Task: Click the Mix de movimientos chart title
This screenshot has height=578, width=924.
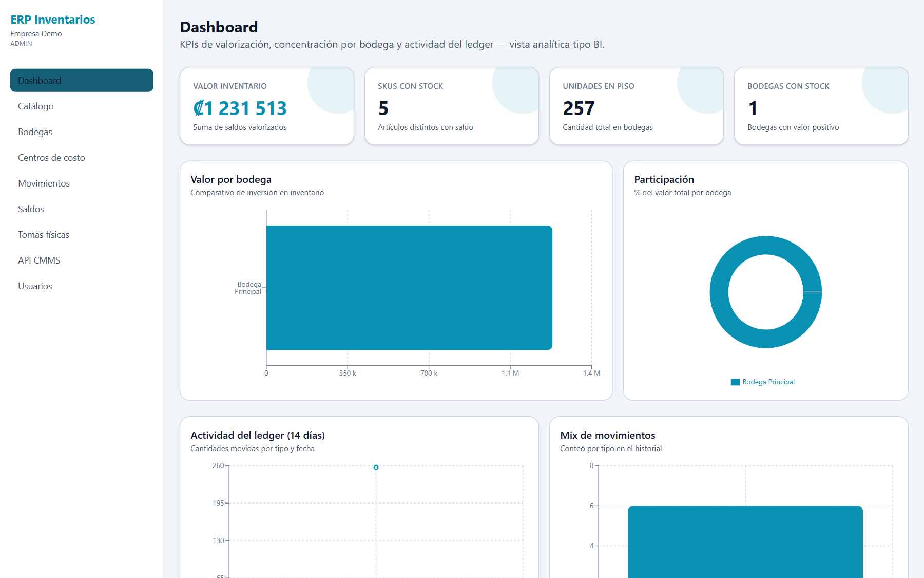Action: (608, 435)
